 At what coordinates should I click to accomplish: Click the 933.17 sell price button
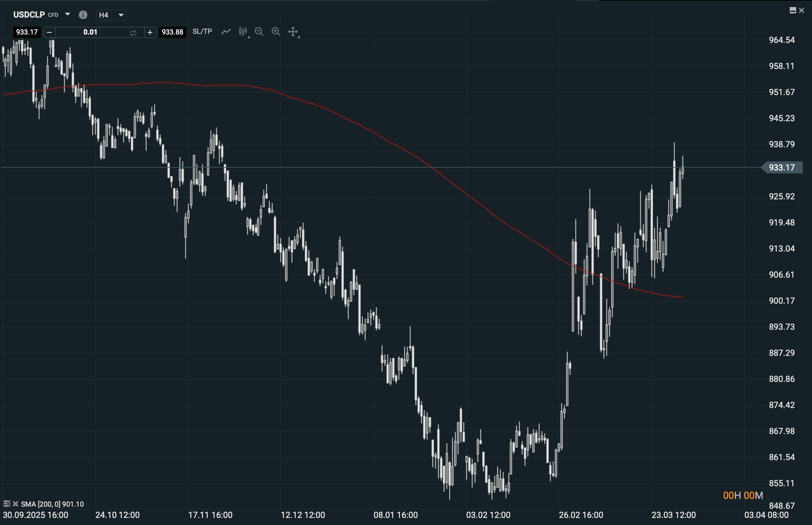coord(27,32)
